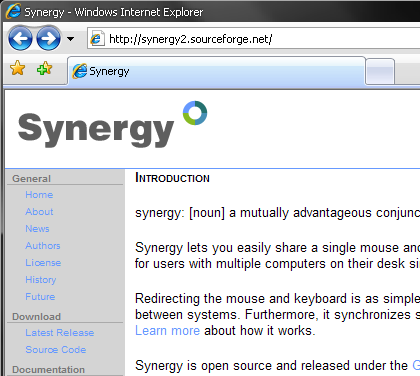The width and height of the screenshot is (420, 376).
Task: Open a new blank tab
Action: point(380,71)
